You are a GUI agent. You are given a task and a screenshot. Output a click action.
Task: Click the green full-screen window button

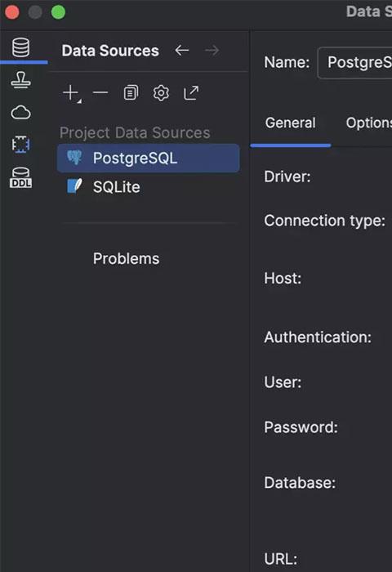coord(58,12)
